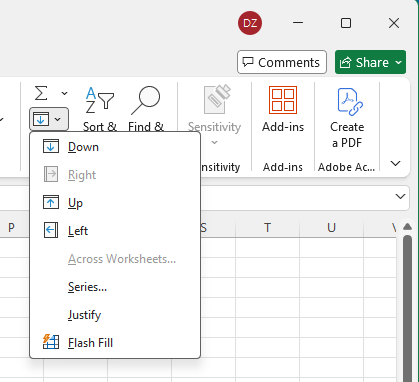Image resolution: width=419 pixels, height=382 pixels.
Task: Close the Excel window
Action: [x=394, y=23]
